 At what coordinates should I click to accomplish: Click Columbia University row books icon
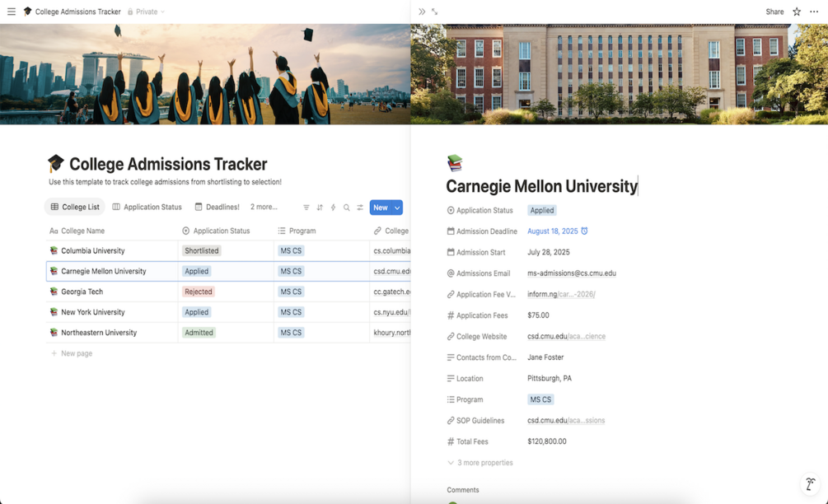[x=54, y=250]
